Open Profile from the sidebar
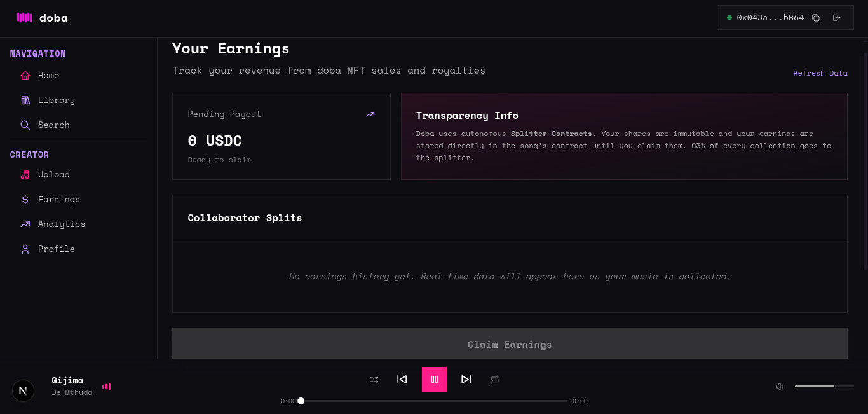The height and width of the screenshot is (414, 868). 56,249
